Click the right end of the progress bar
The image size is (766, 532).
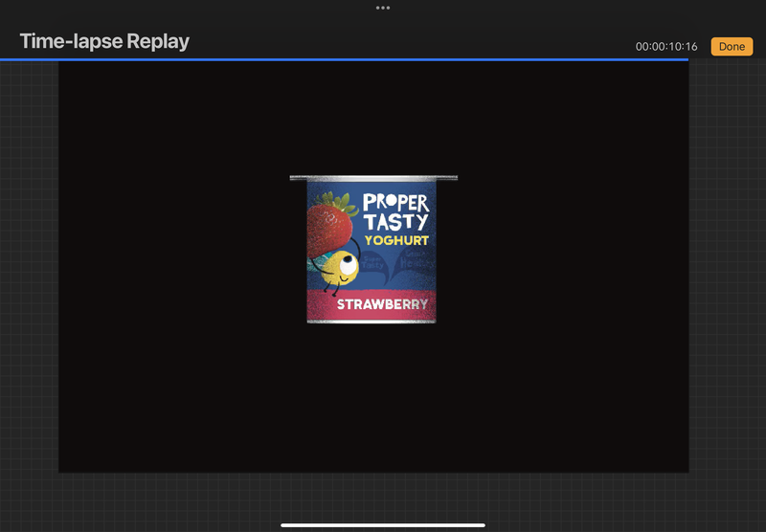pyautogui.click(x=684, y=59)
